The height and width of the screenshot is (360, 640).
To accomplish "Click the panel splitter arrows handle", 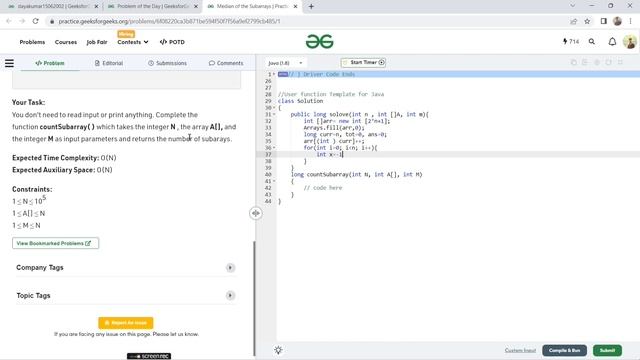I will (256, 213).
